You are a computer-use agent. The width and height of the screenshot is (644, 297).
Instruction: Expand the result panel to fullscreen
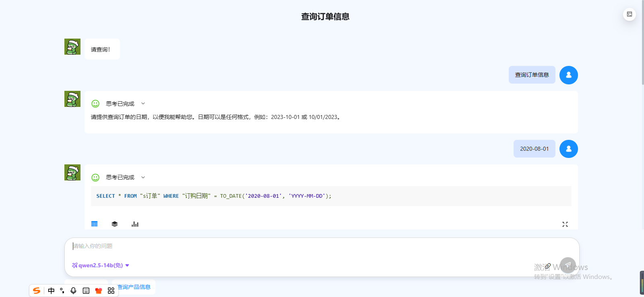pos(565,224)
